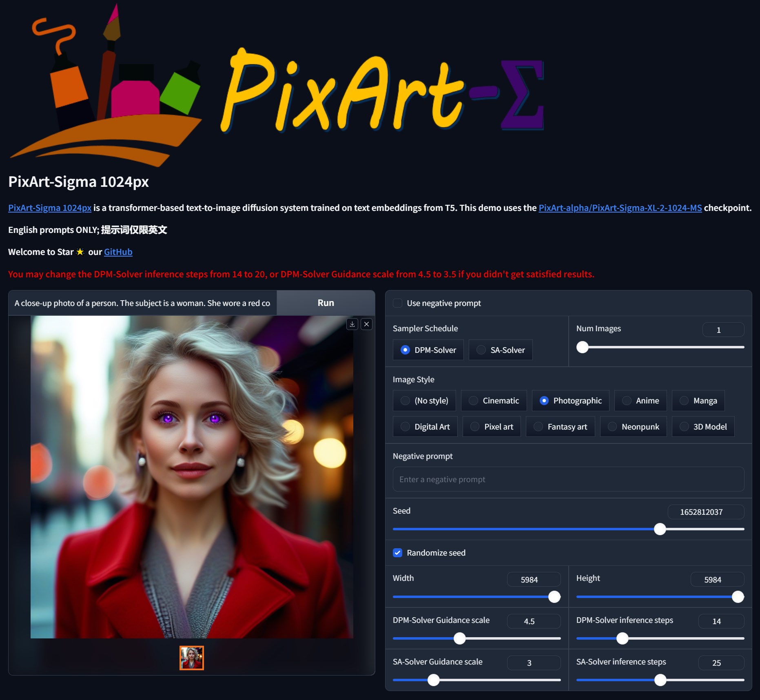Enable the Use negative prompt checkbox
760x700 pixels.
[x=398, y=303]
